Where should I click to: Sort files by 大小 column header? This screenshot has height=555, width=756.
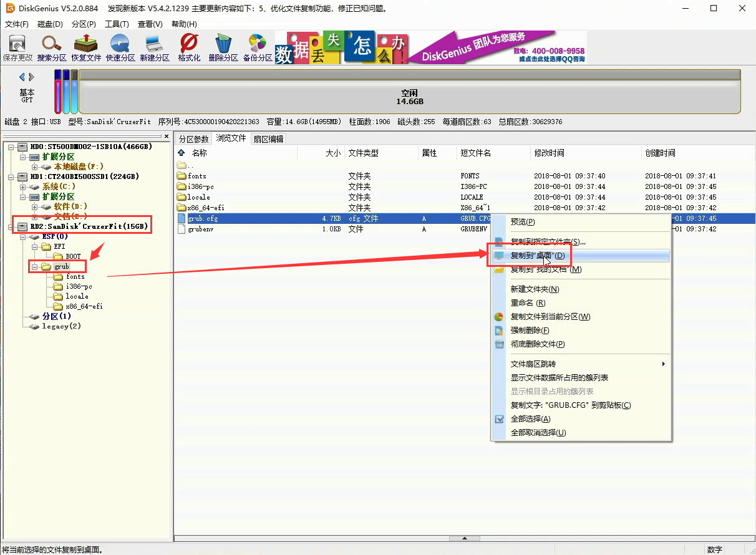321,153
